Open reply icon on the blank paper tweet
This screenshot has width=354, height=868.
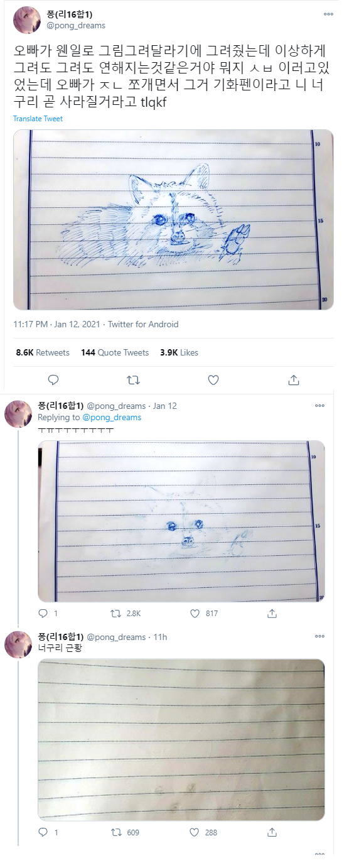click(x=43, y=832)
